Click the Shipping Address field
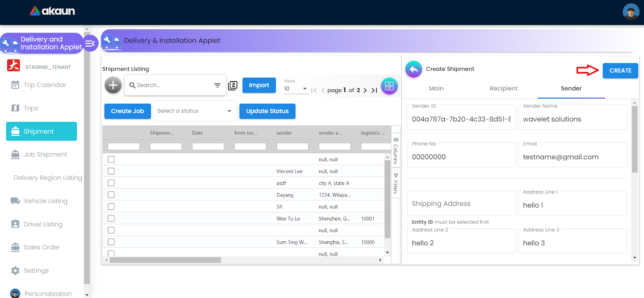 point(461,203)
